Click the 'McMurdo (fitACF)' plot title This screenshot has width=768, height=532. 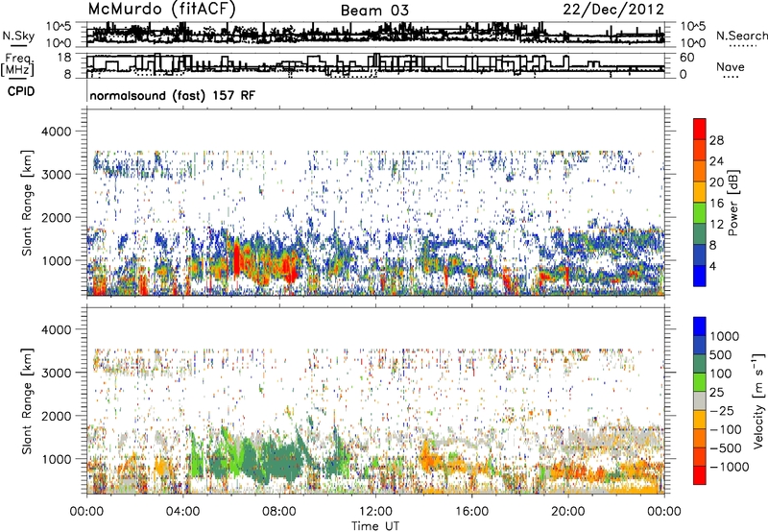161,9
